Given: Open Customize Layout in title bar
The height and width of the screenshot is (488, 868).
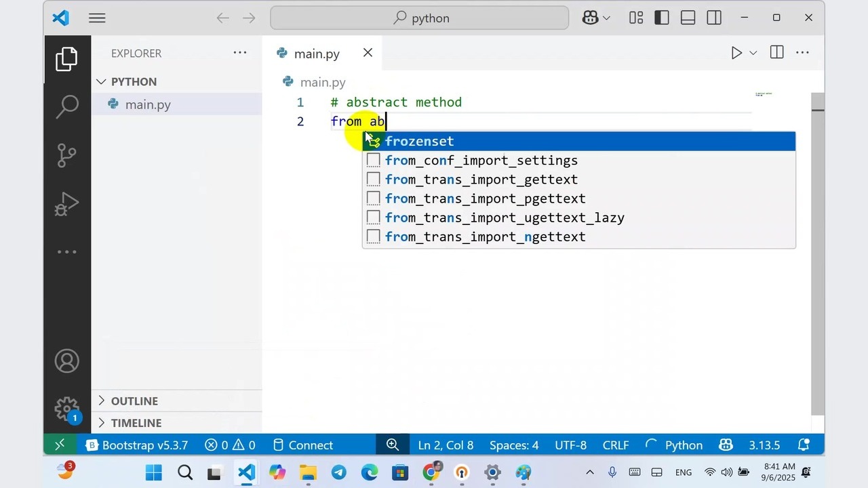Looking at the screenshot, I should tap(636, 18).
